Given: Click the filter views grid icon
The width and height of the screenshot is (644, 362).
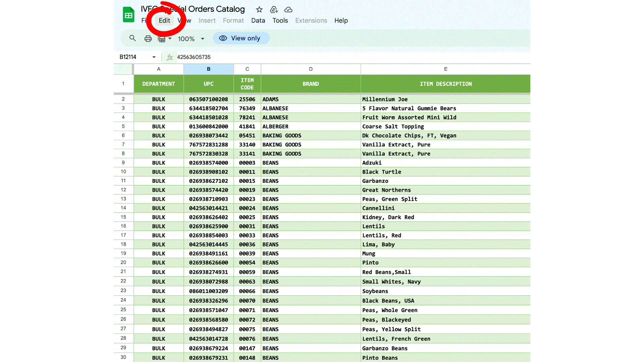Looking at the screenshot, I should click(161, 38).
